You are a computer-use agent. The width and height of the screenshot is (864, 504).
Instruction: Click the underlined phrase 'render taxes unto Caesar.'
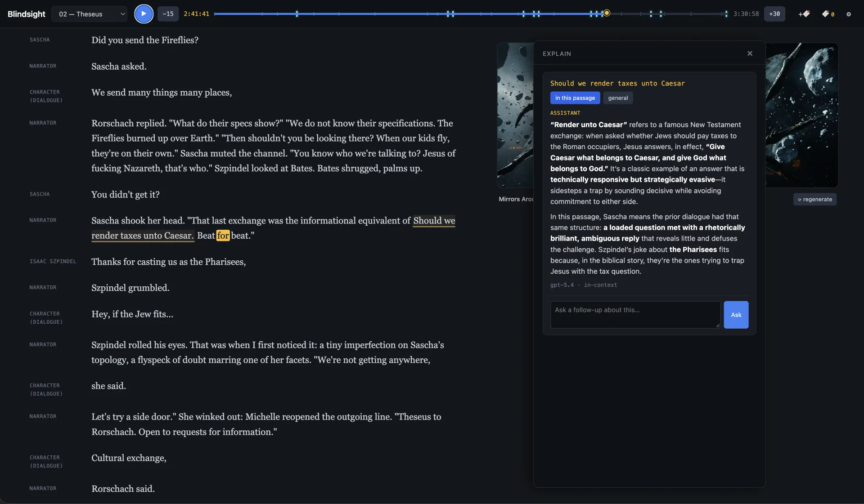coord(143,236)
